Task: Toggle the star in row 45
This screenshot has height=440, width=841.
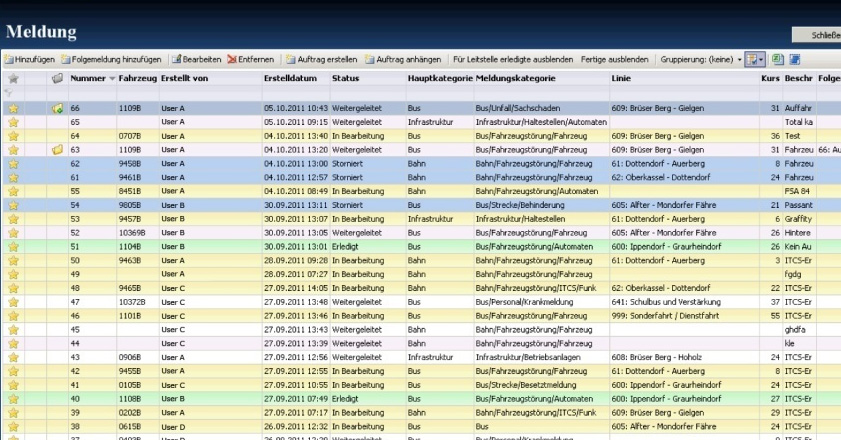Action: 13,330
